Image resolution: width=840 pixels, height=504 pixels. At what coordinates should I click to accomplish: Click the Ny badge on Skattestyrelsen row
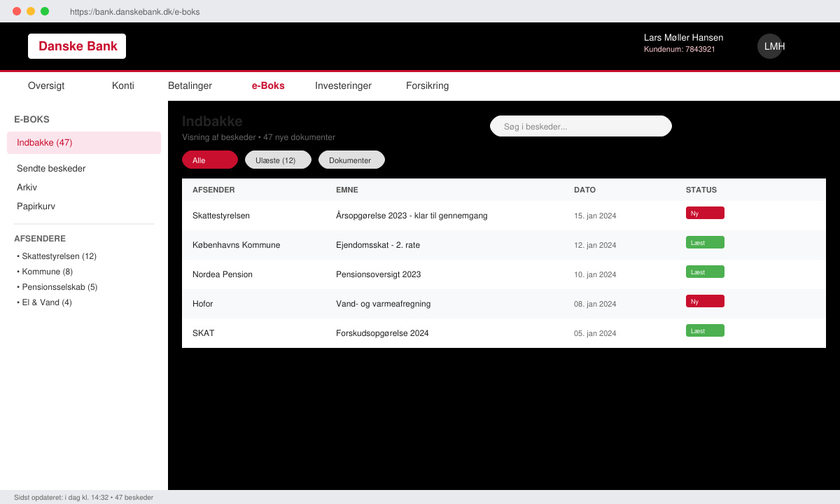pos(705,213)
